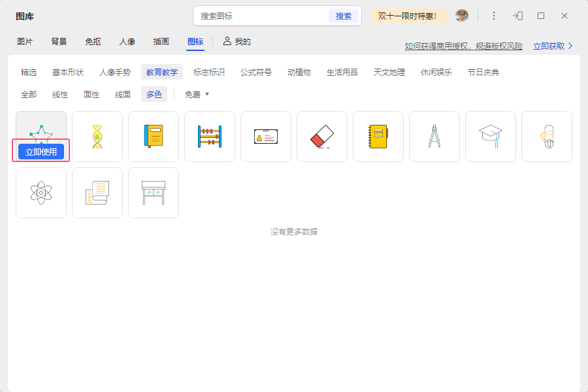Choose the 标志标识 category

coord(209,73)
